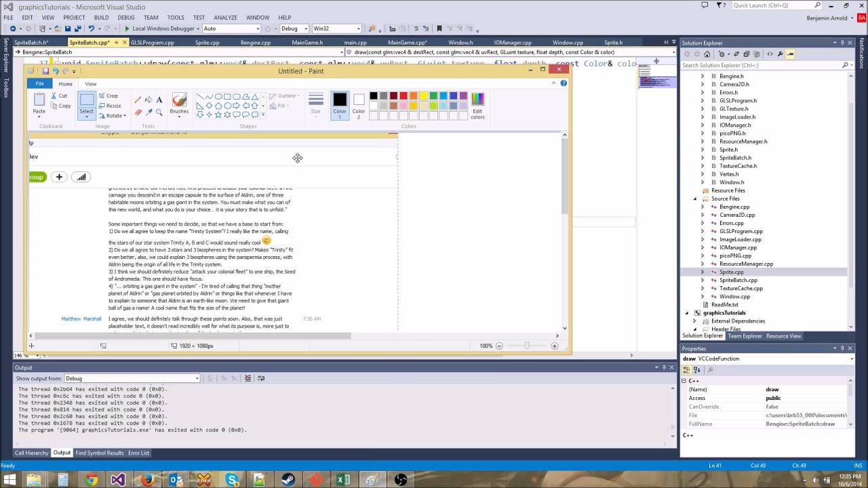The height and width of the screenshot is (488, 868).
Task: Open Find Symbol Results tab
Action: 100,453
